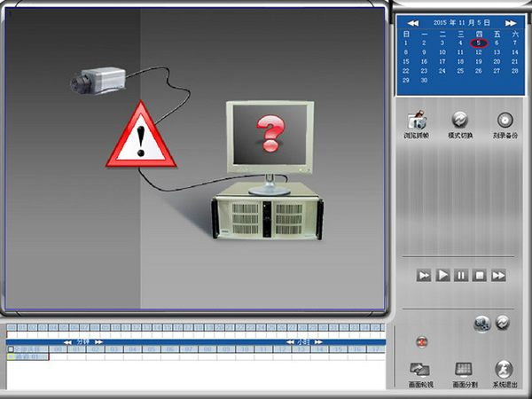Click the left slow-playback arrows button
The height and width of the screenshot is (399, 532).
click(424, 276)
